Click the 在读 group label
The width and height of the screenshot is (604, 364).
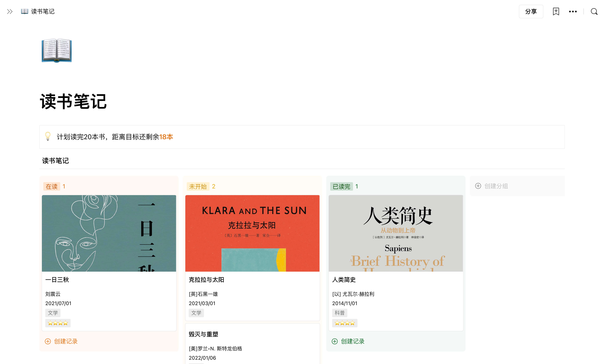[x=51, y=187]
